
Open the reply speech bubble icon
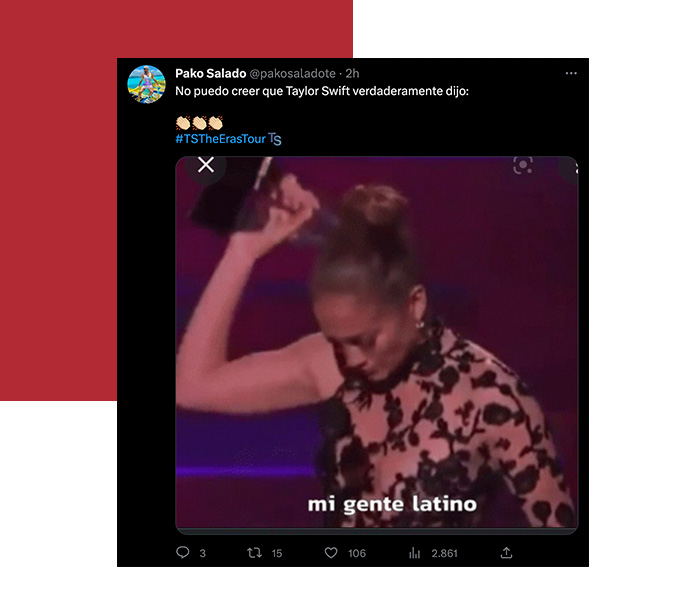[183, 552]
